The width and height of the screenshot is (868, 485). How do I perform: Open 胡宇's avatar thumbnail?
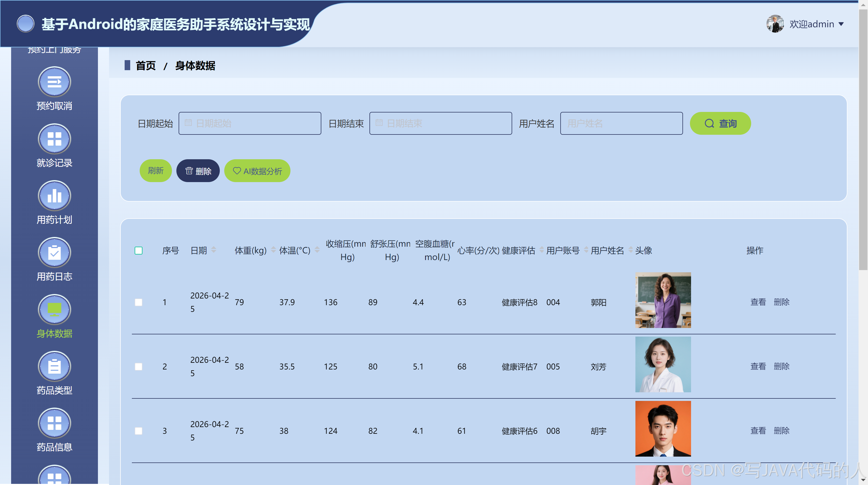[663, 429]
